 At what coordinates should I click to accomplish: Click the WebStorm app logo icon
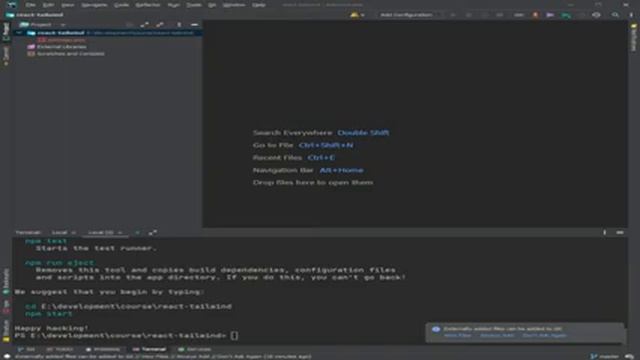pos(11,5)
